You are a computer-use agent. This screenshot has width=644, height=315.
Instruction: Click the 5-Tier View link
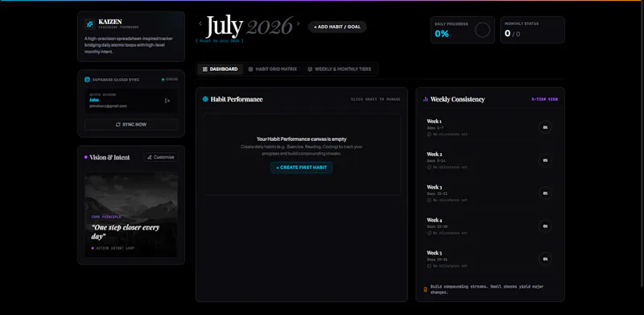545,99
